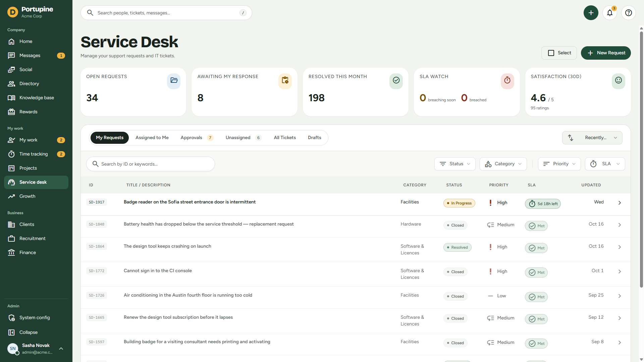
Task: Open Projects in the sidebar
Action: pos(36,168)
